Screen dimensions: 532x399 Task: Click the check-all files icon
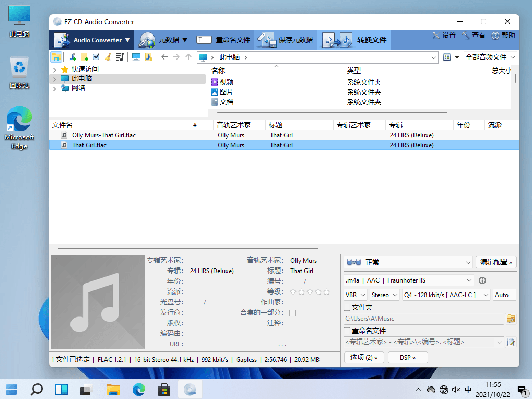click(96, 56)
